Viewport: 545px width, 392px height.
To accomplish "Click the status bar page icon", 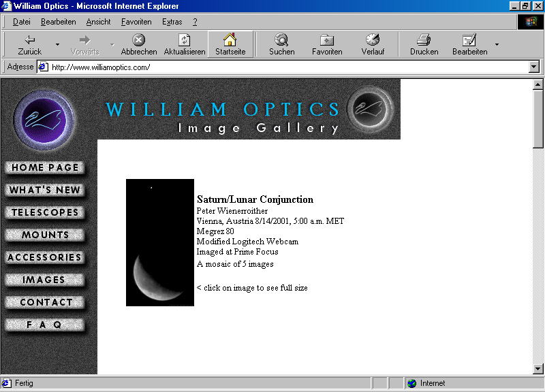I will pyautogui.click(x=6, y=383).
